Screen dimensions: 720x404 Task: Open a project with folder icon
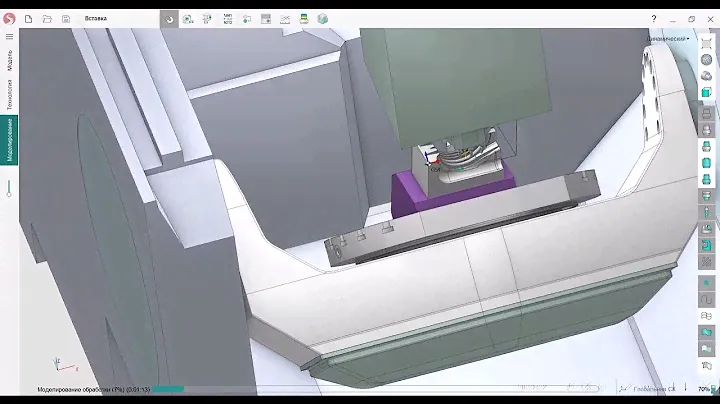coord(47,18)
